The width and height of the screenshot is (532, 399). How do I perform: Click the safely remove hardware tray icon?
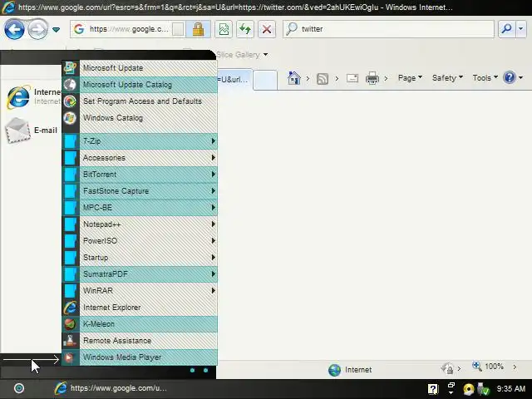482,389
